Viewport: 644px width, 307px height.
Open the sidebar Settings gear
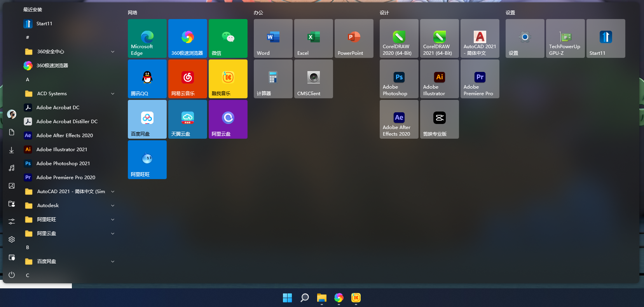[x=12, y=239]
